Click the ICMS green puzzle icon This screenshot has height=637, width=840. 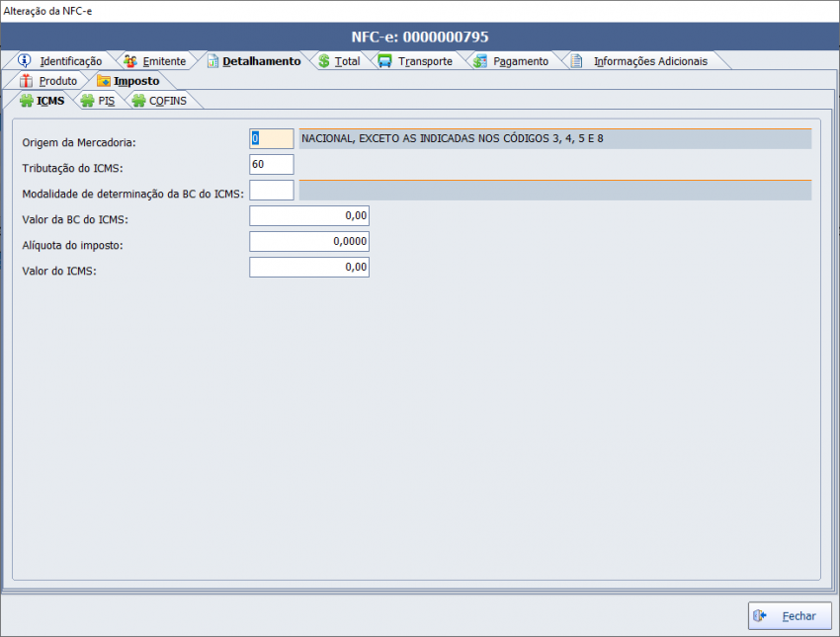click(x=27, y=101)
